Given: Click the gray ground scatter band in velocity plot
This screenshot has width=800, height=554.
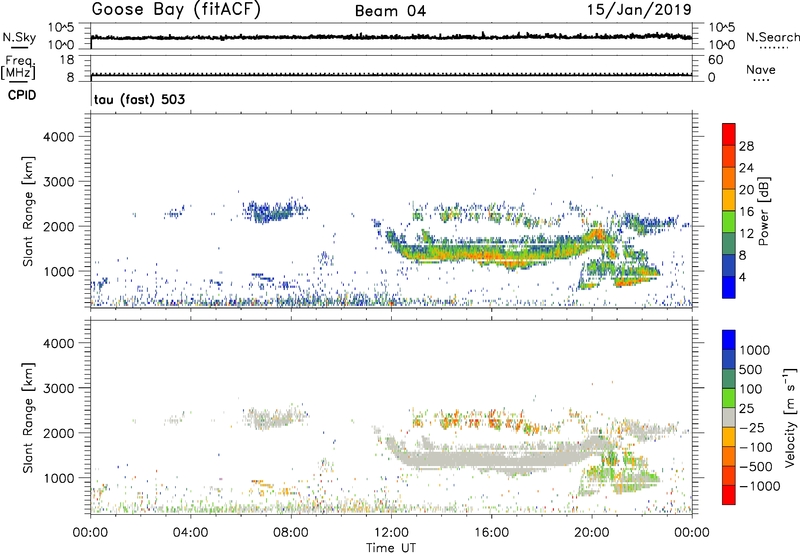Looking at the screenshot, I should coord(490,459).
